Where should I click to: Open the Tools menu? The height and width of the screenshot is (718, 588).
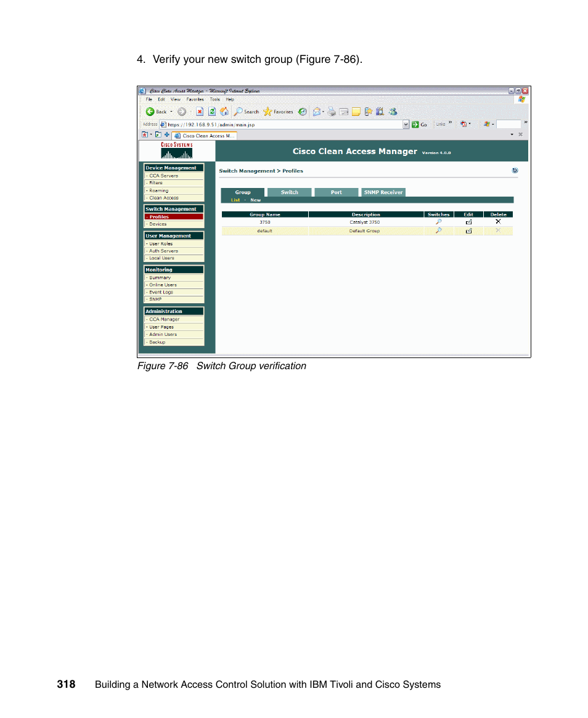[x=214, y=99]
